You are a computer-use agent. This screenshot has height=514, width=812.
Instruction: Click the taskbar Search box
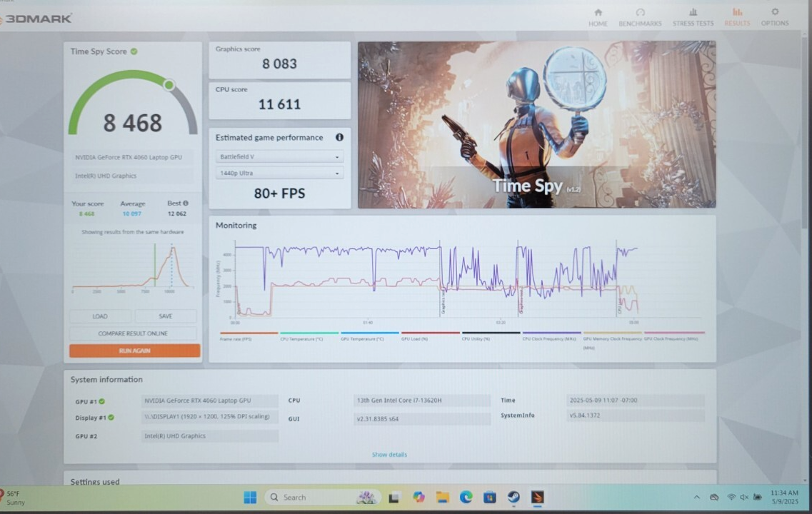[323, 498]
